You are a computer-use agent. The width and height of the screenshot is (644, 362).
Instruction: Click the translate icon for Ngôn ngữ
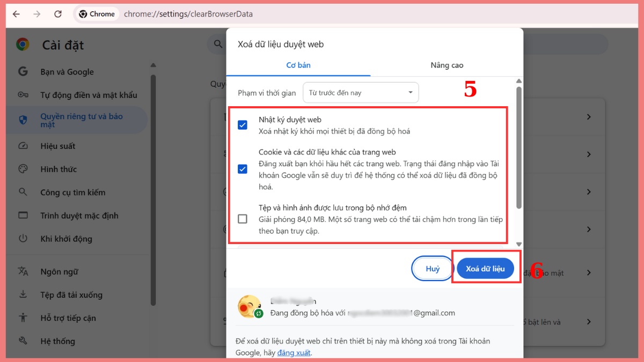pos(23,271)
